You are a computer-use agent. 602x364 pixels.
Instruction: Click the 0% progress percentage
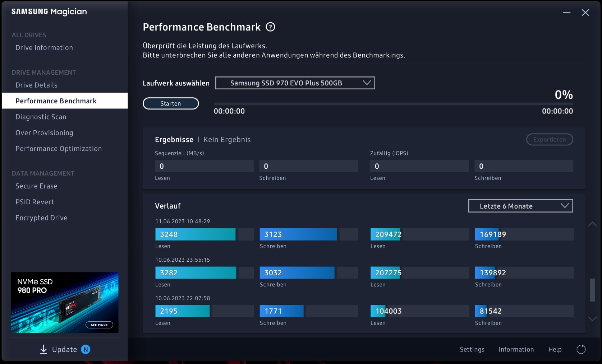(x=564, y=95)
